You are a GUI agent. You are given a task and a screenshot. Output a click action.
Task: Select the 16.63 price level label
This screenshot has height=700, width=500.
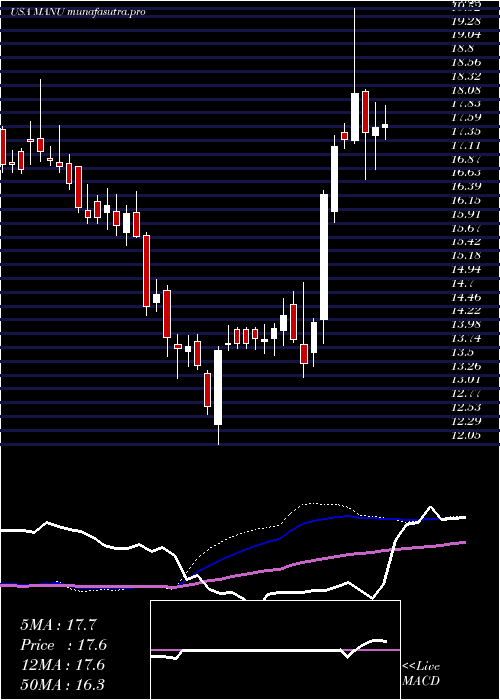467,173
